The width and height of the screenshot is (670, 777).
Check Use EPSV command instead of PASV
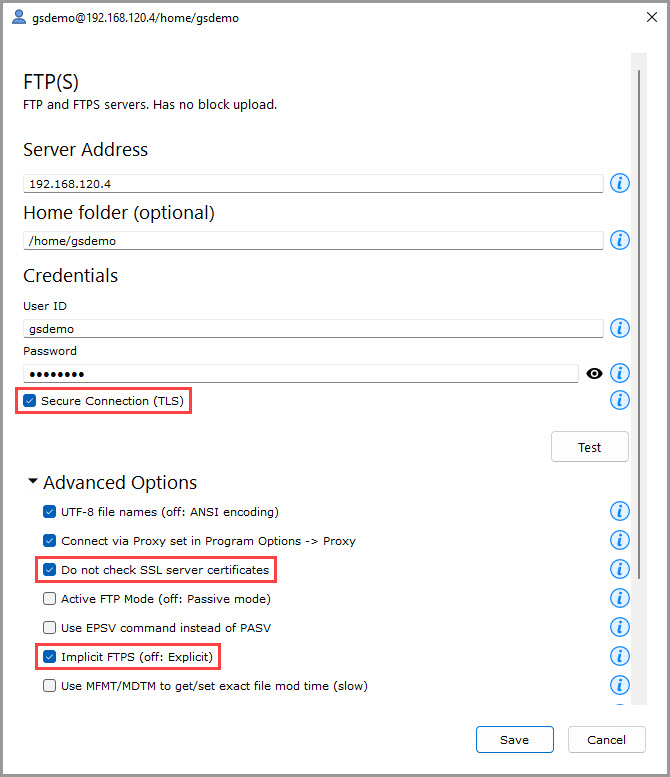pos(50,628)
